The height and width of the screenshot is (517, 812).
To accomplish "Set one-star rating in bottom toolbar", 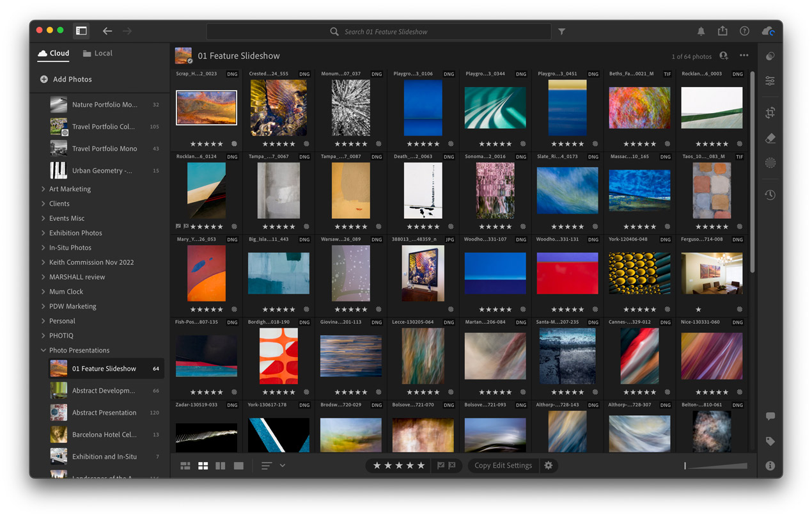I will point(377,466).
